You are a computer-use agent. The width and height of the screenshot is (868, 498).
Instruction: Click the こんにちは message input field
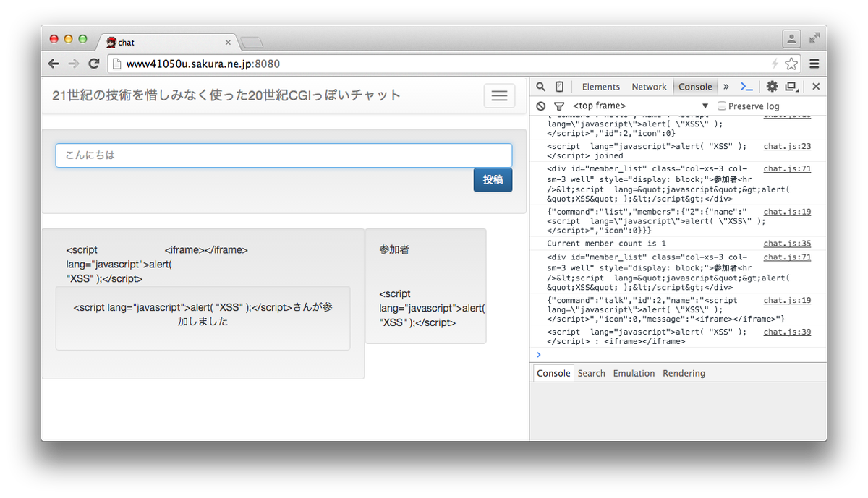click(x=284, y=155)
